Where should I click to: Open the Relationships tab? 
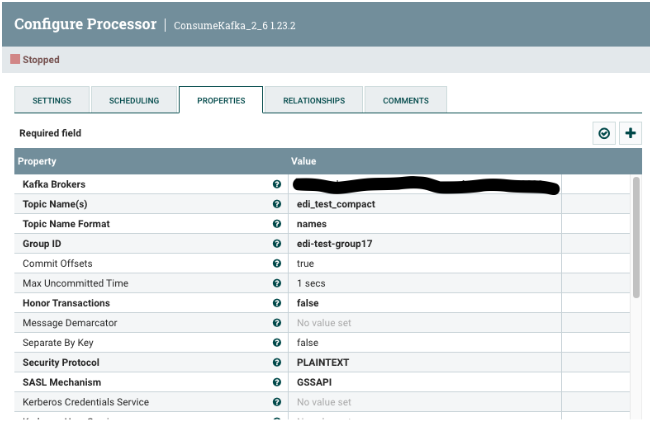tap(314, 100)
